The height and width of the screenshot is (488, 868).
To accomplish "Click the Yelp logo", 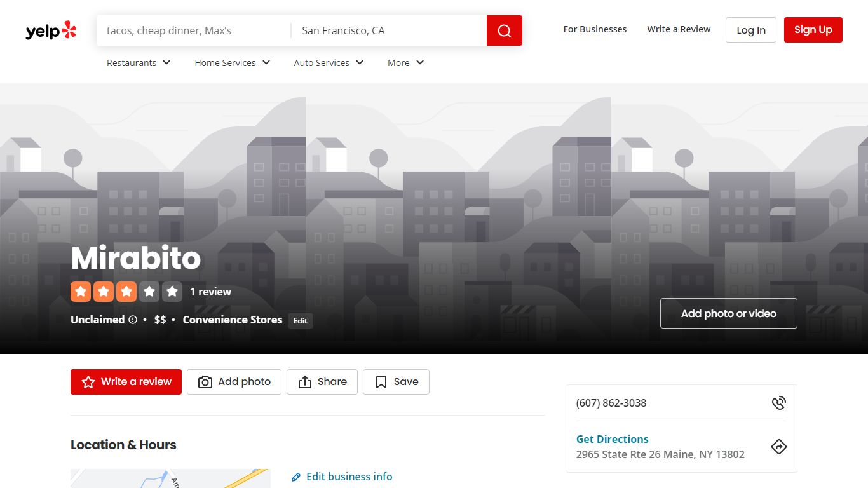I will [x=51, y=30].
